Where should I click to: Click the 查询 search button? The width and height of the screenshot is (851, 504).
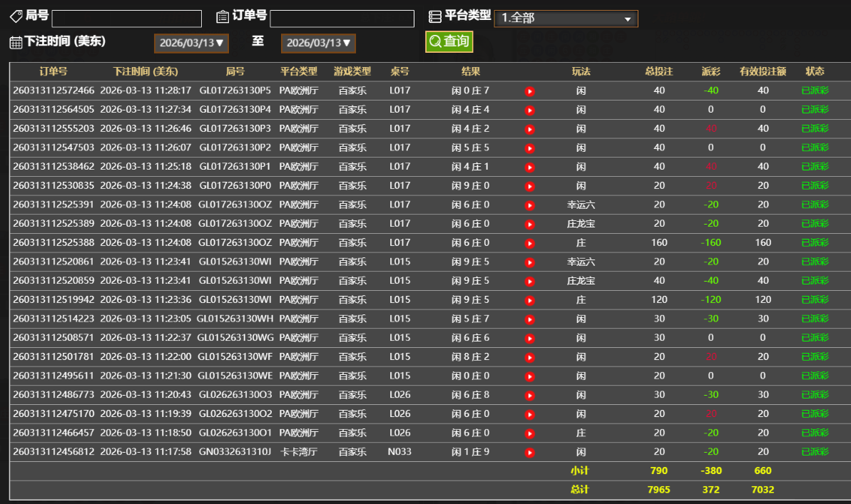449,42
